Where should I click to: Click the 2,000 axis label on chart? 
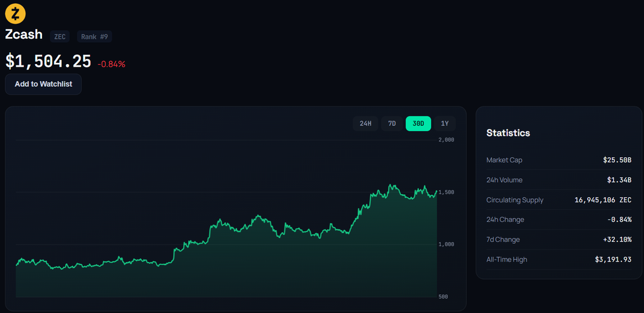447,140
